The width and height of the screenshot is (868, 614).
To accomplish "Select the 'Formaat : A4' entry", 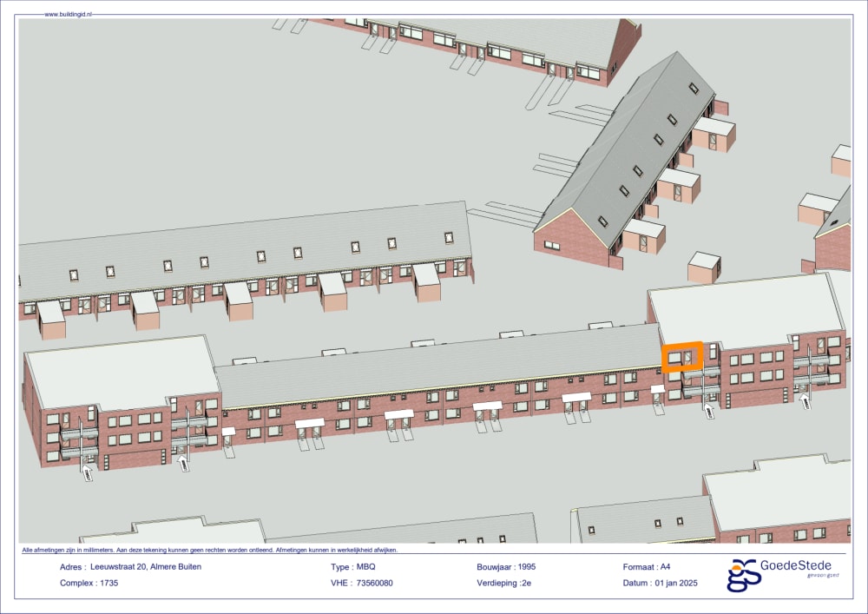I will 647,567.
